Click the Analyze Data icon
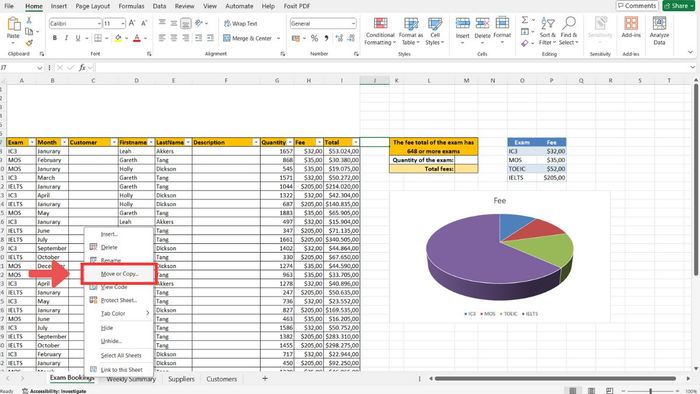700x394 pixels. pos(659,23)
